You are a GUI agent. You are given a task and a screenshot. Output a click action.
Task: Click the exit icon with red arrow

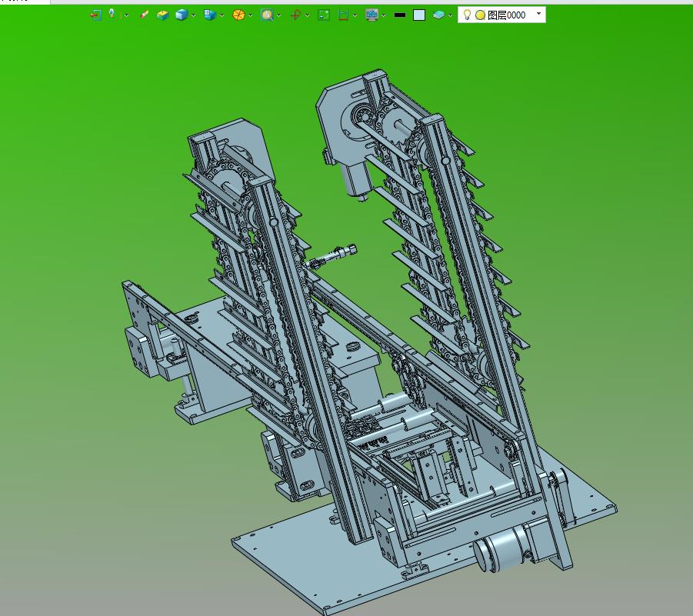point(95,15)
